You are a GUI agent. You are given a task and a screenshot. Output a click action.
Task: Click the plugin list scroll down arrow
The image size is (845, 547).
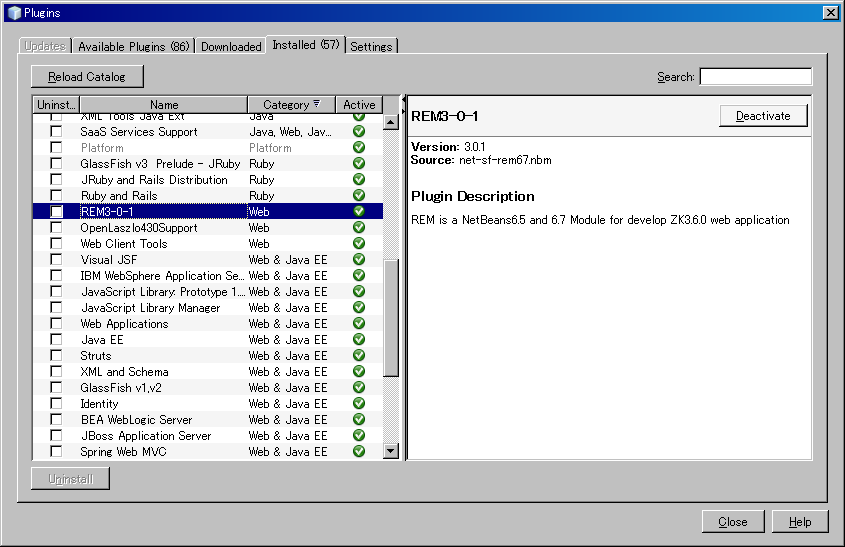391,451
